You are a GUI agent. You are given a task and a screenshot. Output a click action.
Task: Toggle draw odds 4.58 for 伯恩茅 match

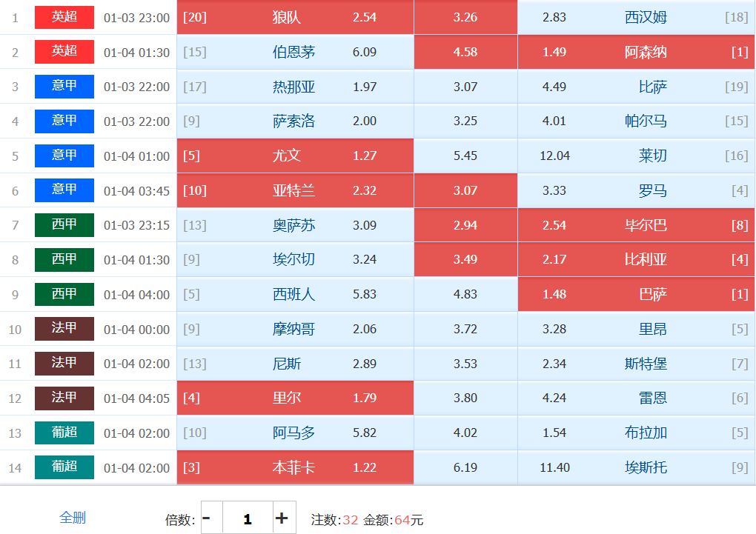click(x=465, y=52)
